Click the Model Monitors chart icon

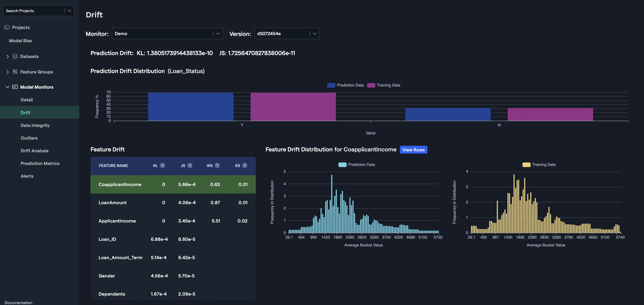click(x=15, y=87)
